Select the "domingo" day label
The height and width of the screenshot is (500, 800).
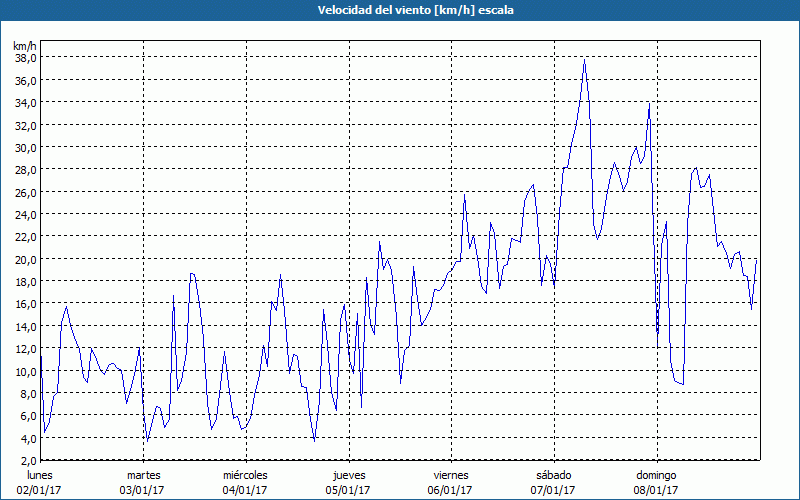click(x=656, y=474)
